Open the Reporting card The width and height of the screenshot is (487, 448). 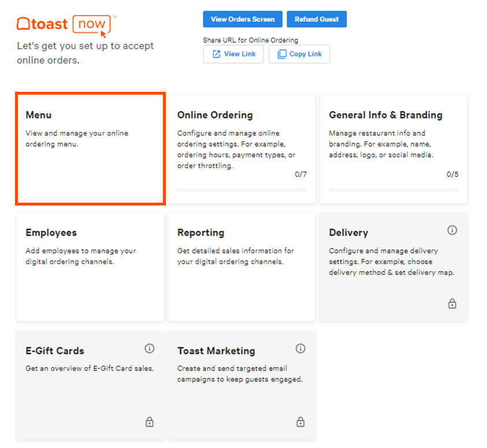pos(241,267)
